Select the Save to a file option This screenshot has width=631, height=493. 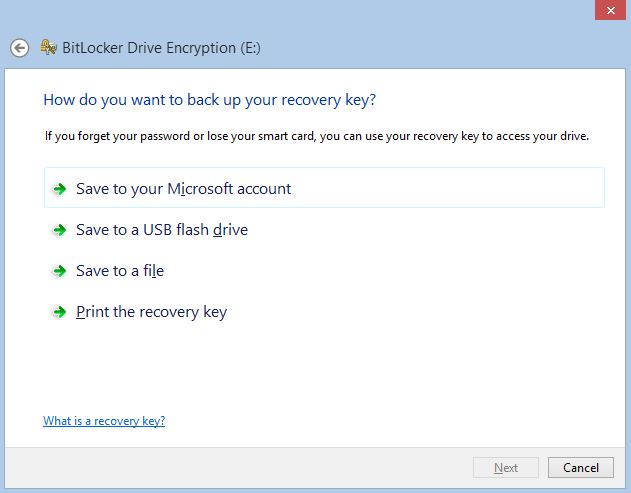tap(120, 271)
